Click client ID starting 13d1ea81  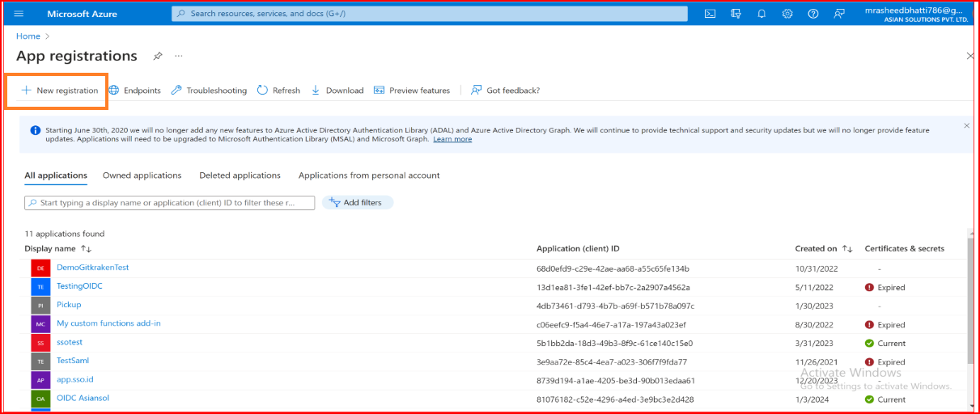(x=613, y=287)
